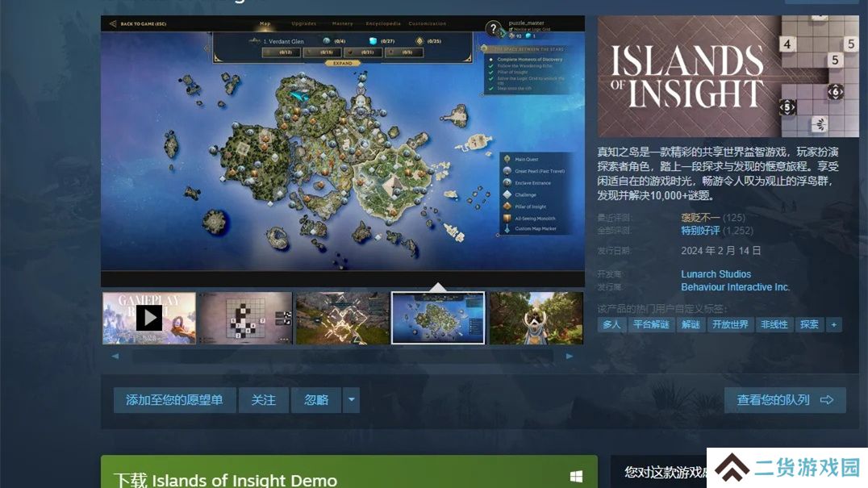The width and height of the screenshot is (868, 488).
Task: Click the plus button to add tags
Action: [833, 325]
